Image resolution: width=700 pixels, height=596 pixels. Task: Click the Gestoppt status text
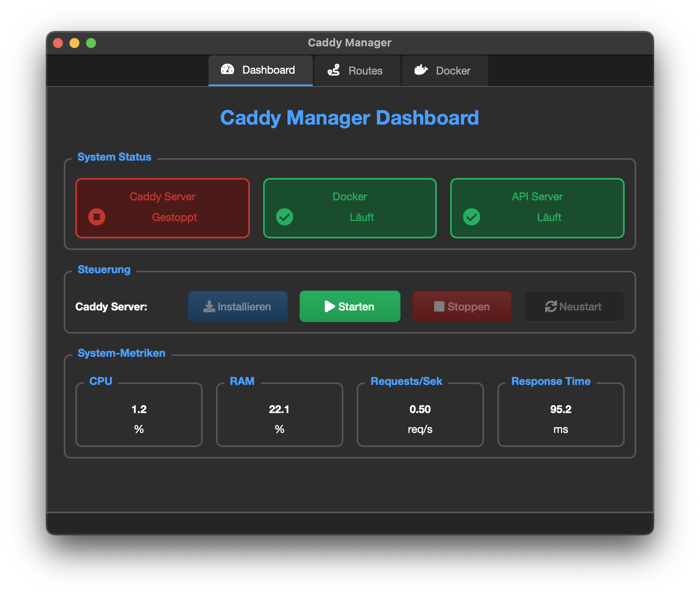tap(175, 218)
